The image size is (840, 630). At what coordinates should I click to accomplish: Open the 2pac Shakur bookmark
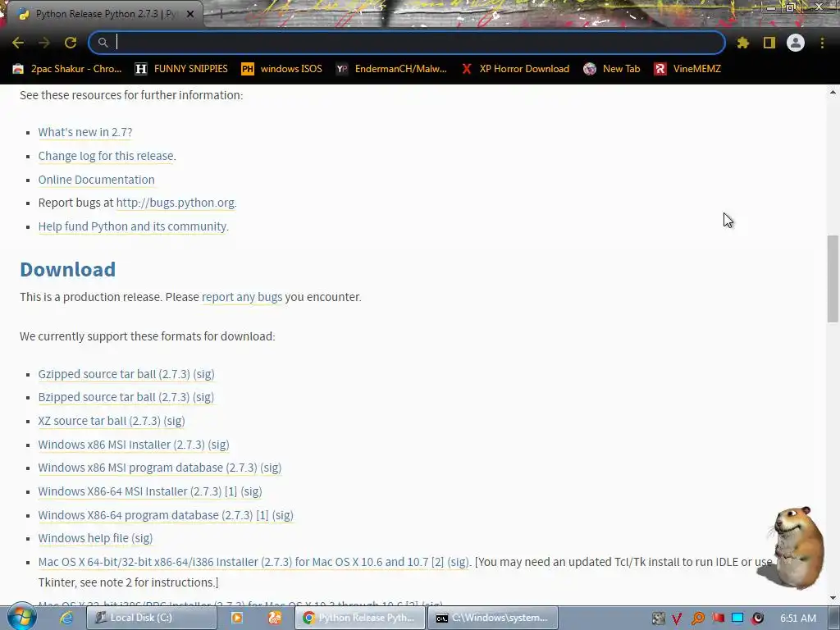[x=67, y=69]
